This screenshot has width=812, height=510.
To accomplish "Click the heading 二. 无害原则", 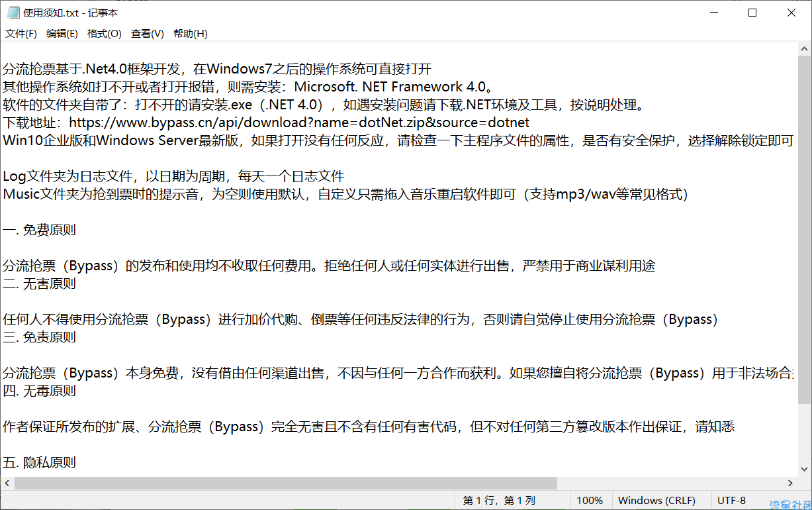I will point(39,283).
